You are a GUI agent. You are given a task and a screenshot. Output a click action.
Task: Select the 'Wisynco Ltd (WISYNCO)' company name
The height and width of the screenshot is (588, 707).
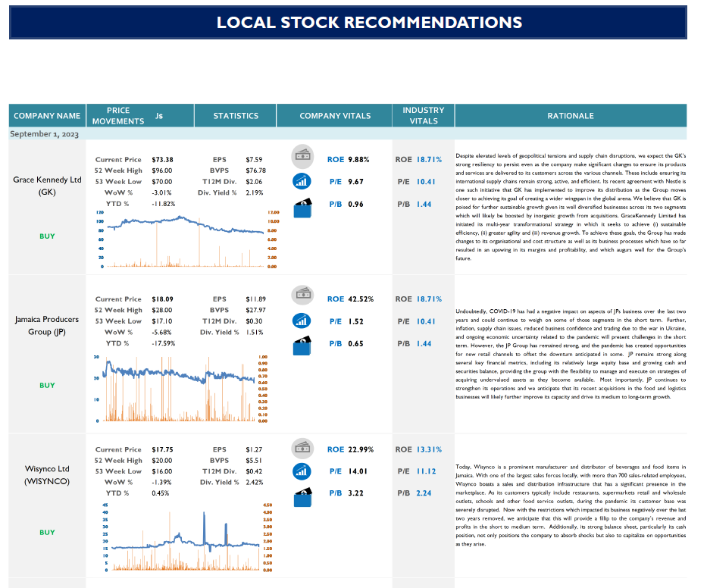coord(47,475)
